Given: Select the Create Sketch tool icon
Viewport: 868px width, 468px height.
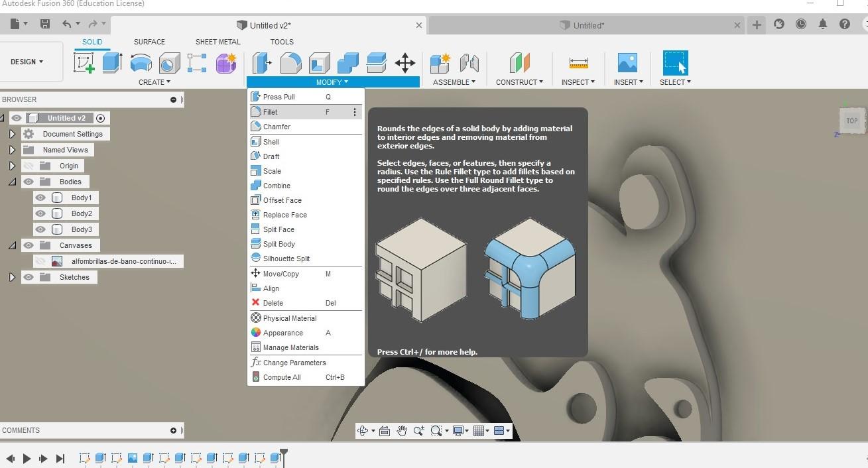Looking at the screenshot, I should [84, 63].
